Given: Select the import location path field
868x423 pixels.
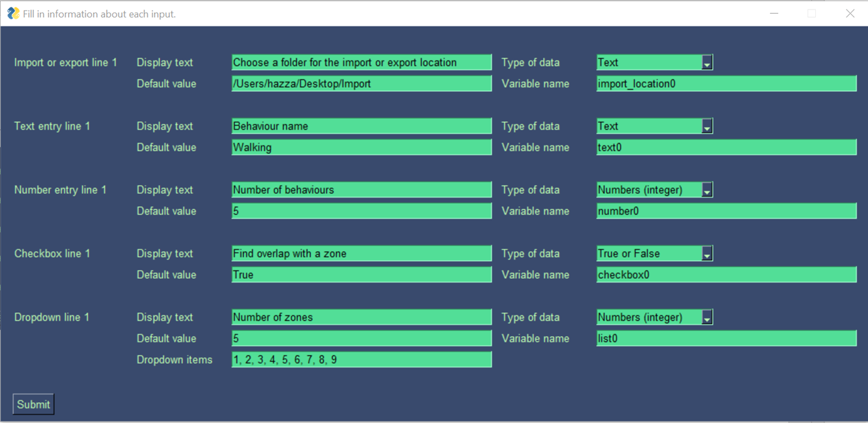Looking at the screenshot, I should coord(361,83).
